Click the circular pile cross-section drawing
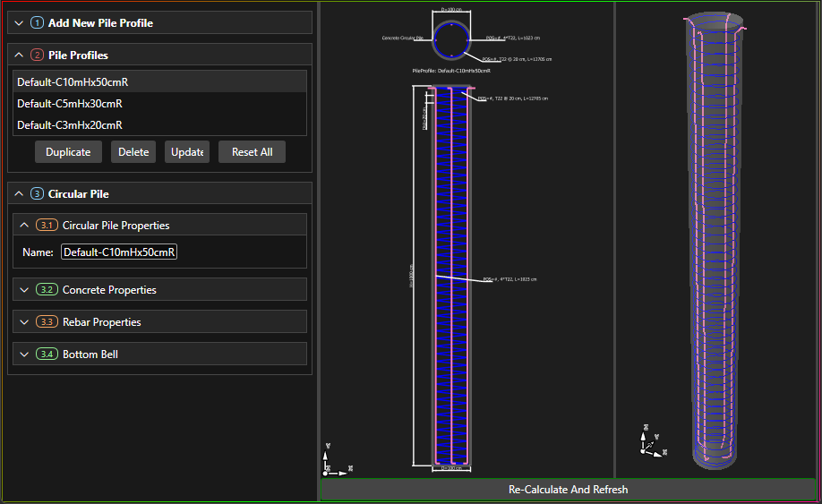Viewport: 822px width, 504px height. click(454, 38)
